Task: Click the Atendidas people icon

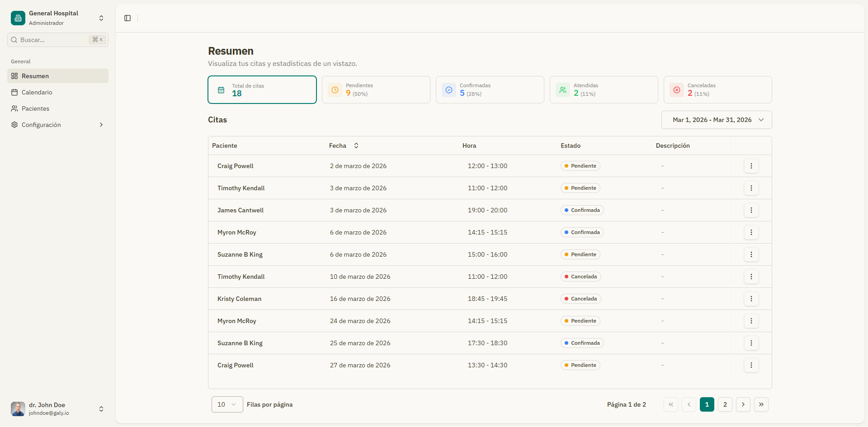Action: pos(562,89)
